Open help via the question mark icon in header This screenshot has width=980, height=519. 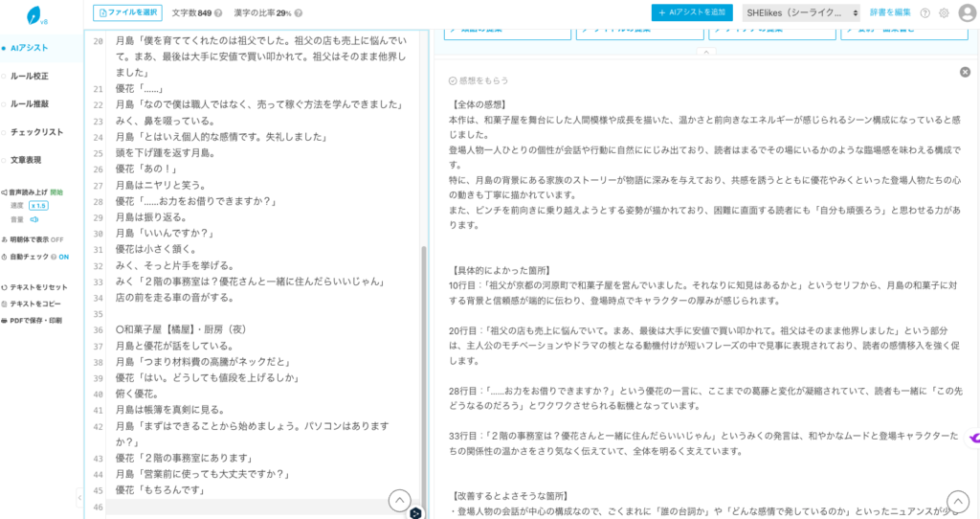tap(924, 13)
